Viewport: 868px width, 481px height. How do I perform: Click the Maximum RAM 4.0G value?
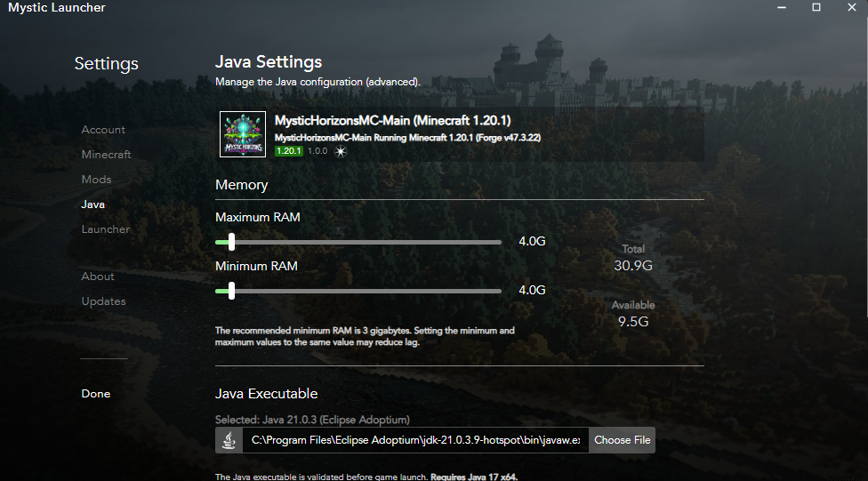(532, 241)
